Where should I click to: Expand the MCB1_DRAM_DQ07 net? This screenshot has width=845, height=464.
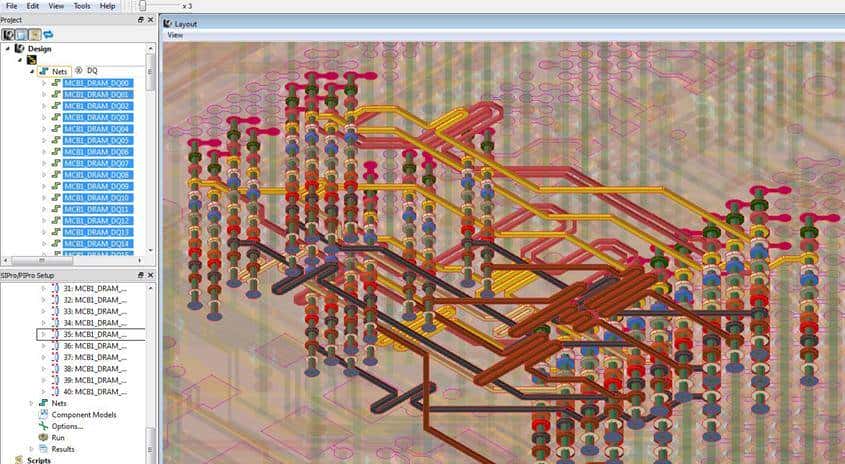point(44,163)
